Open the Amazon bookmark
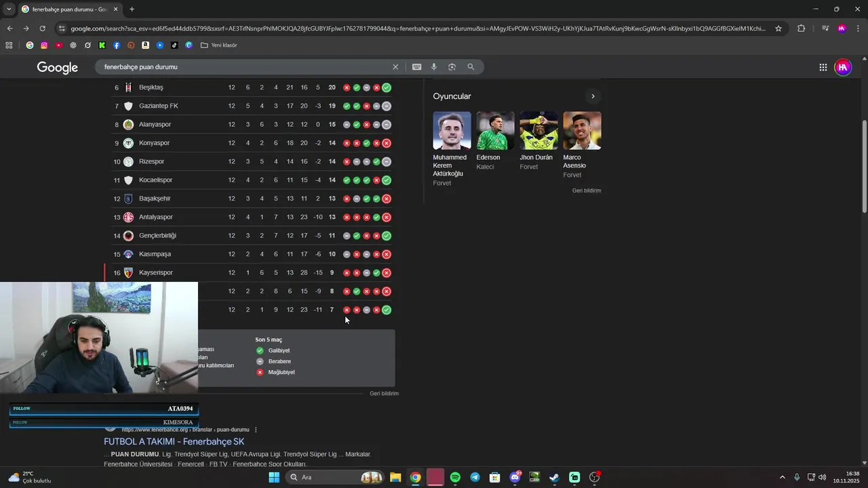 [145, 45]
